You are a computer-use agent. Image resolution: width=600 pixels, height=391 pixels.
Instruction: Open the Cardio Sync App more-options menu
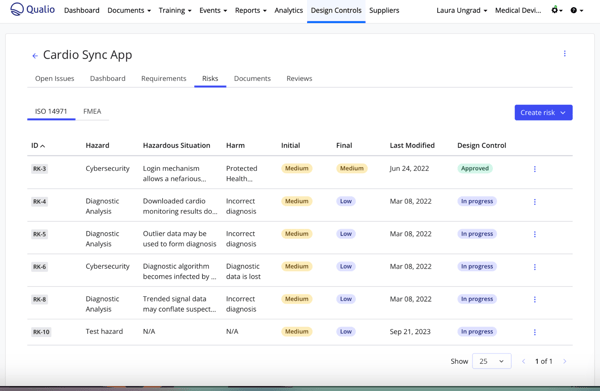564,54
